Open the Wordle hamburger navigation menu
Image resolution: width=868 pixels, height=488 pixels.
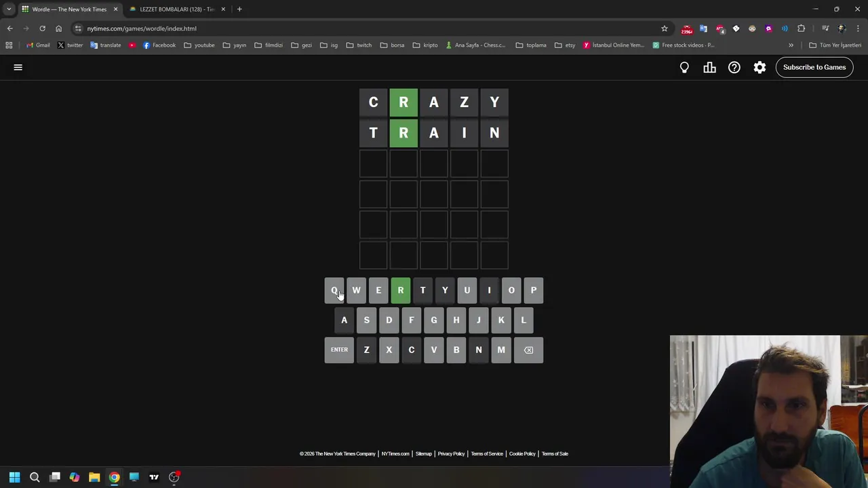click(x=18, y=67)
